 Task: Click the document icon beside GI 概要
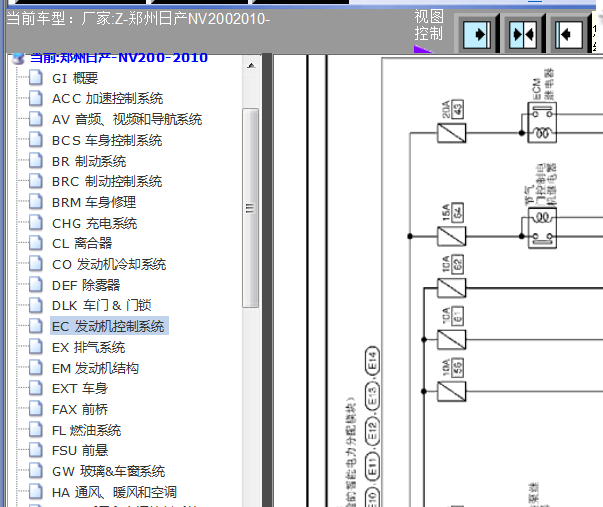point(36,77)
